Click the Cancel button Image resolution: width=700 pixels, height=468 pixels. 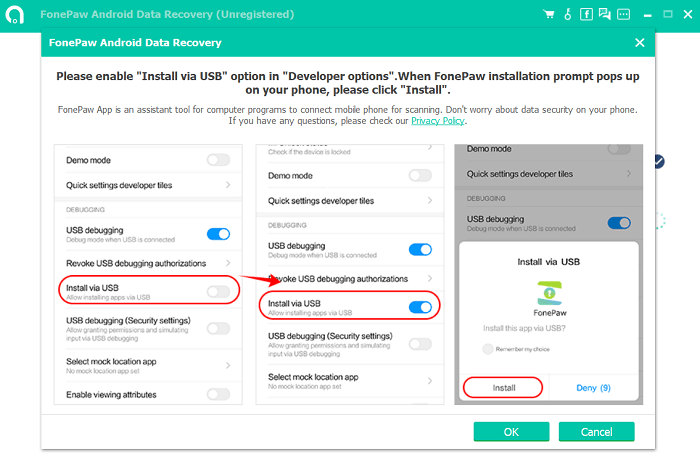[x=596, y=432]
